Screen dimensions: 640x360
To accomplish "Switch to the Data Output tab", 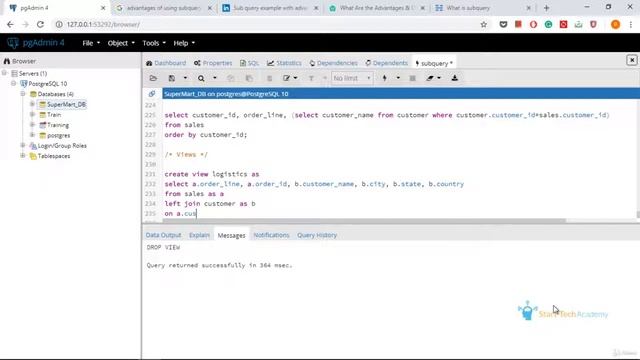I will (163, 235).
